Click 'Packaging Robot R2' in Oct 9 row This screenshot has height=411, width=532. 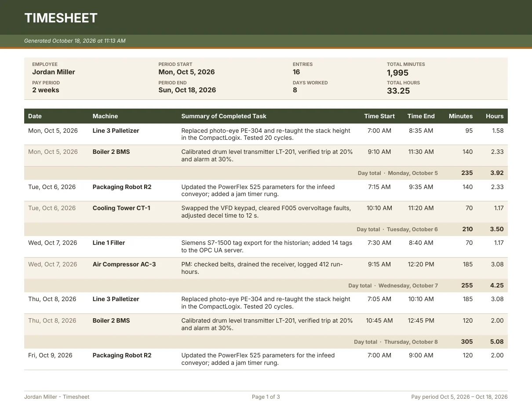coord(122,355)
